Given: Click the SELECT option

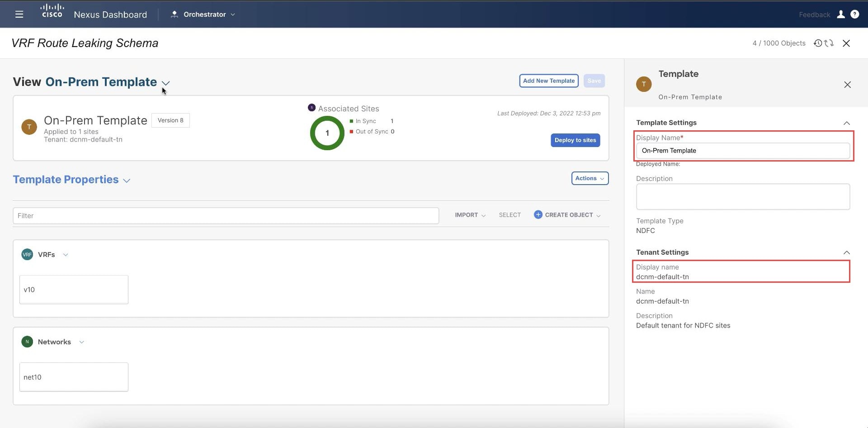Looking at the screenshot, I should click(510, 215).
